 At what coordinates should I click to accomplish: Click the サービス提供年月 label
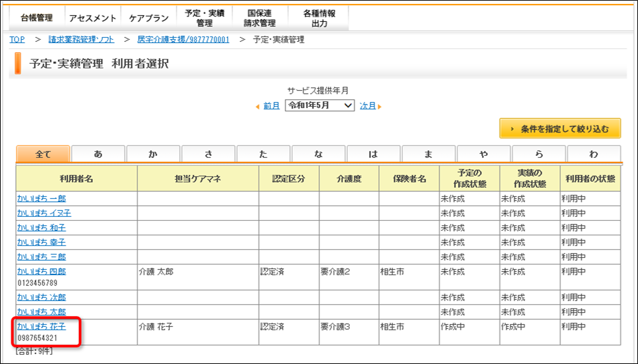pyautogui.click(x=318, y=91)
